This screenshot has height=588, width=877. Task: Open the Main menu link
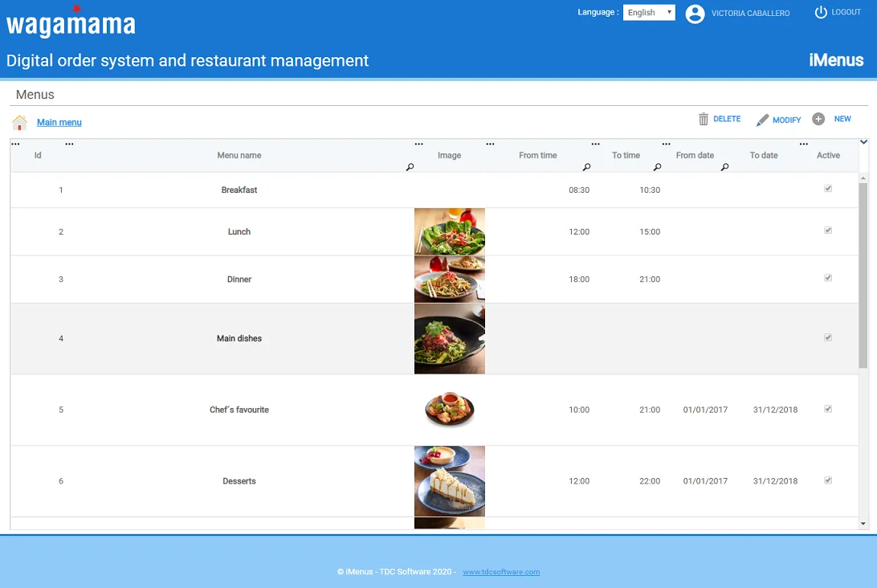coord(59,122)
